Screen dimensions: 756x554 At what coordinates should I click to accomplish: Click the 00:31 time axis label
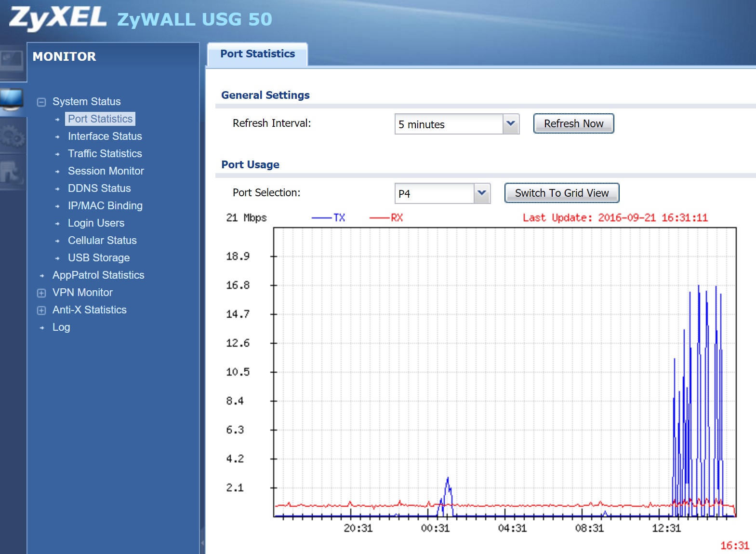[x=435, y=528]
